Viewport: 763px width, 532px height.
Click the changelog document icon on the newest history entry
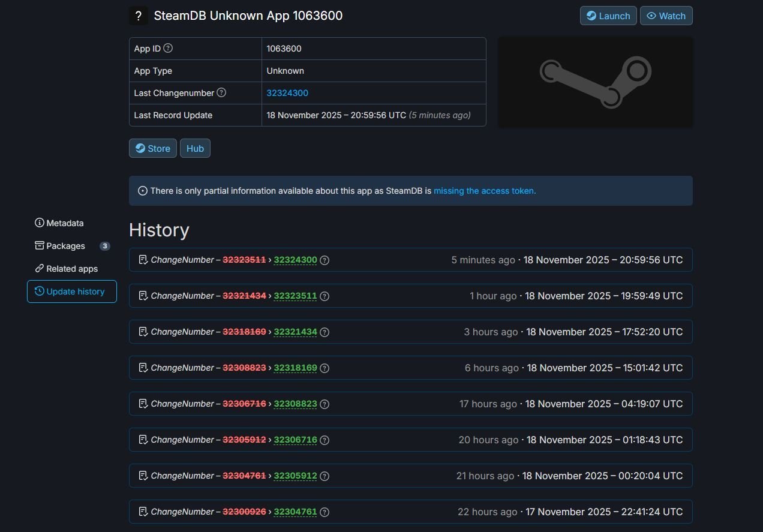[x=143, y=259]
